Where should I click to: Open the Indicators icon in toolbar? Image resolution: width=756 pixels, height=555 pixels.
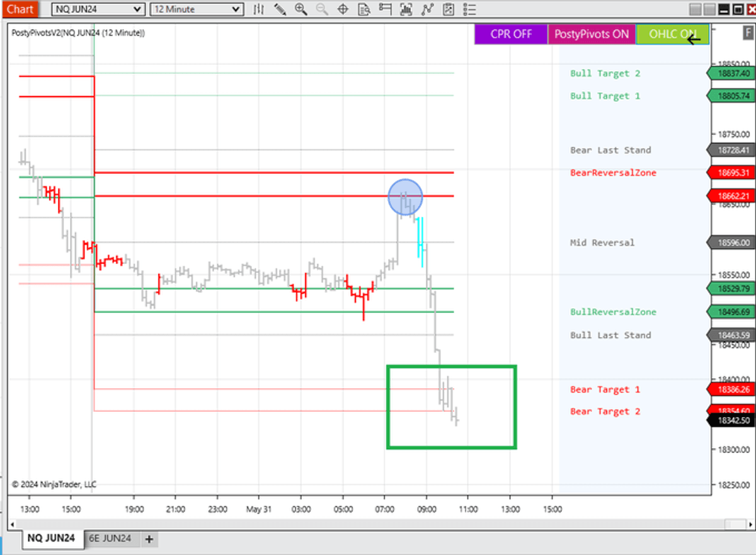click(x=428, y=9)
